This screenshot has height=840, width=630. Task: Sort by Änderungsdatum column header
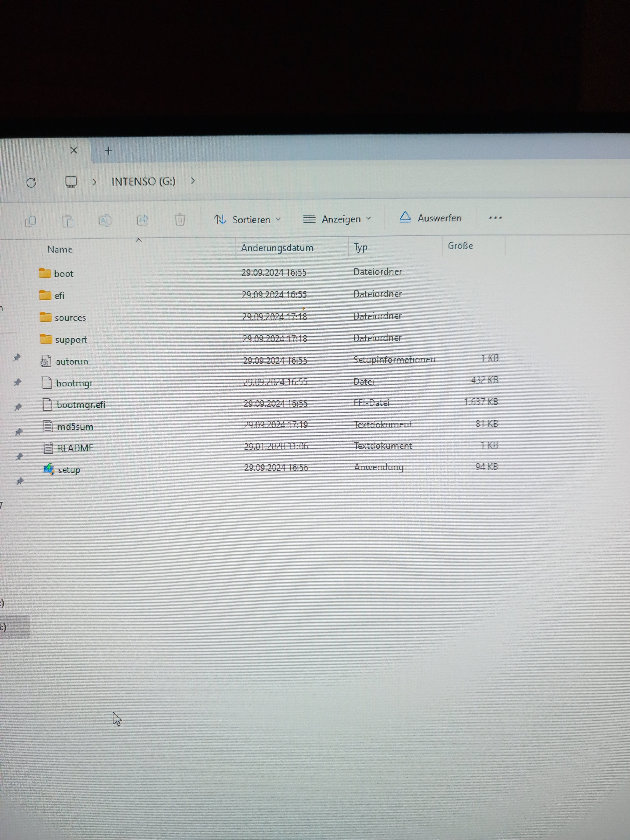tap(277, 248)
